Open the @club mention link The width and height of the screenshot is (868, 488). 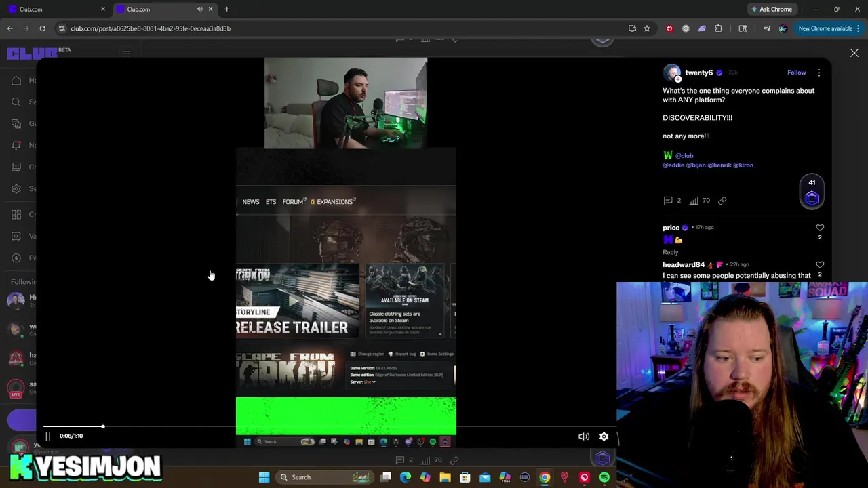point(684,156)
